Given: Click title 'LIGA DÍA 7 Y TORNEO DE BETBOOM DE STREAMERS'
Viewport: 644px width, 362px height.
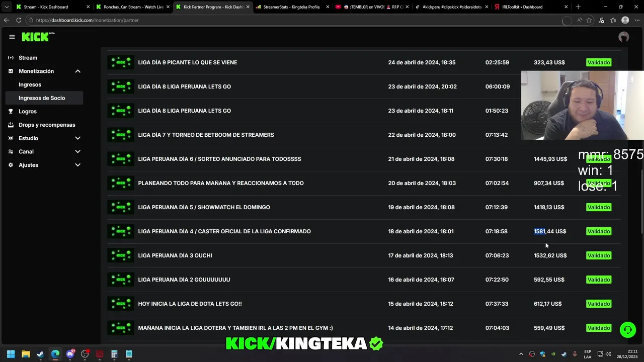Looking at the screenshot, I should click(206, 135).
